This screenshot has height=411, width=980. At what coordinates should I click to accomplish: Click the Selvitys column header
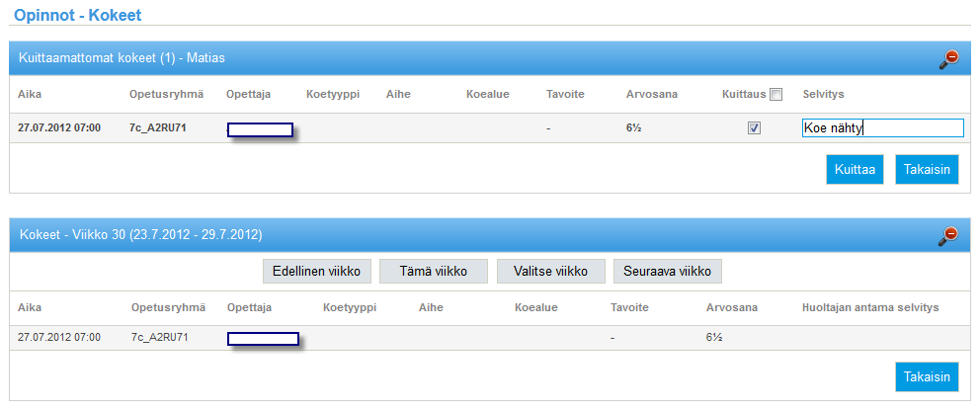point(824,94)
